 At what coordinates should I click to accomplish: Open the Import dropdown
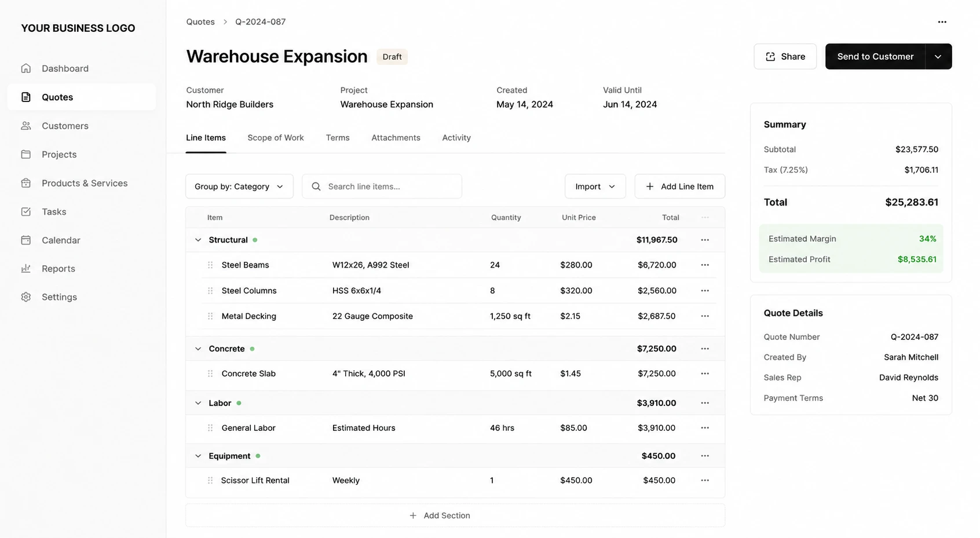pyautogui.click(x=595, y=186)
